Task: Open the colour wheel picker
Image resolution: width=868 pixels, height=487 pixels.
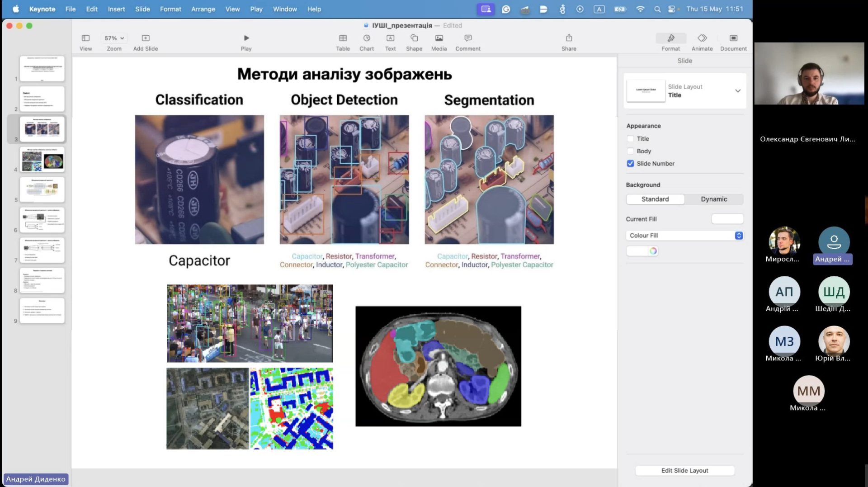Action: pyautogui.click(x=653, y=251)
